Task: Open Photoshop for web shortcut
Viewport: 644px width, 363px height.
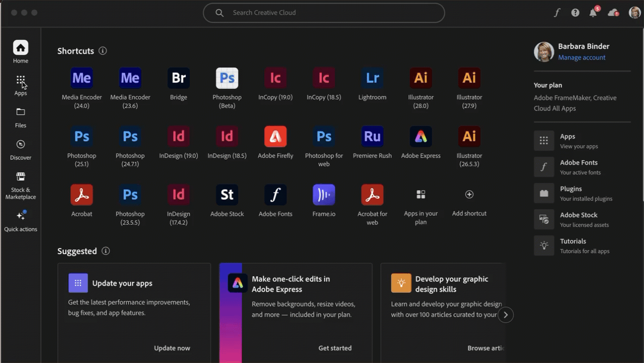Action: 324,137
